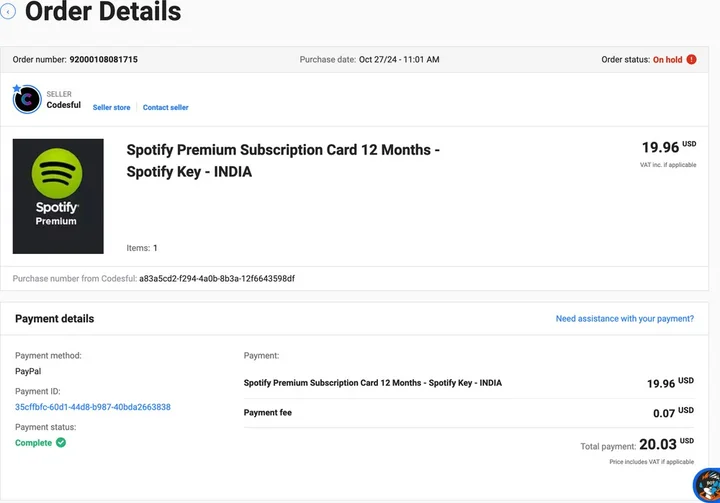Click the purchase date Oct 27/24

pyautogui.click(x=399, y=60)
